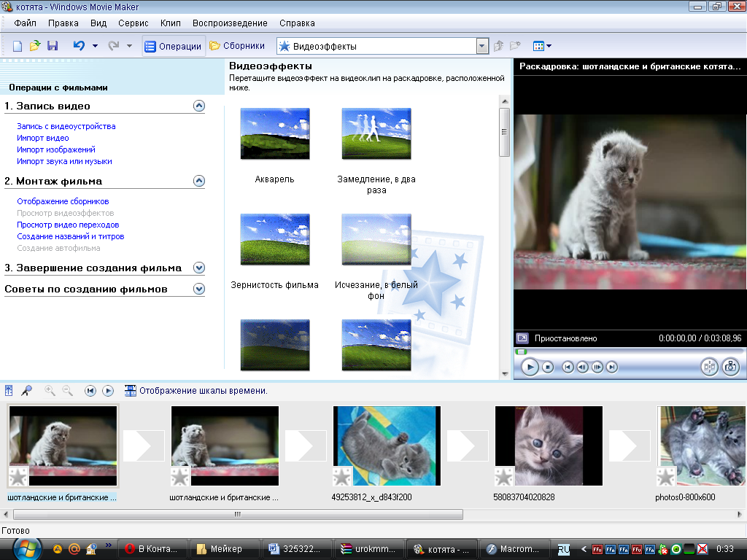This screenshot has height=560, width=747.
Task: Click the full screen icon beside Приостановлено
Action: 522,338
